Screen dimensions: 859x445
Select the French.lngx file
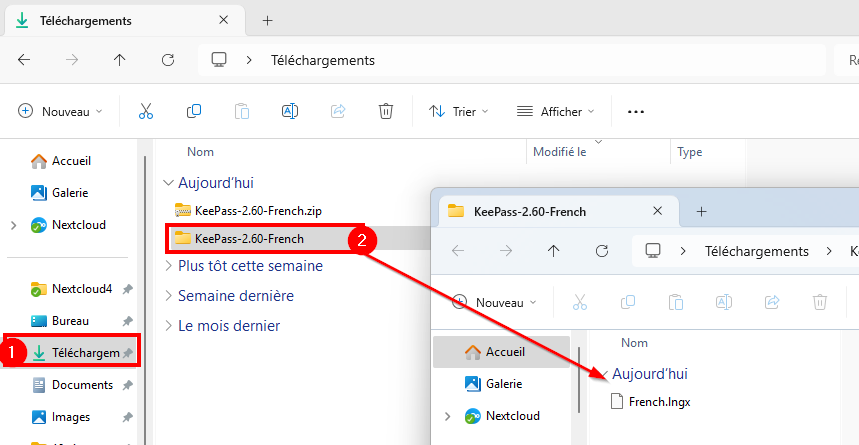[x=658, y=402]
